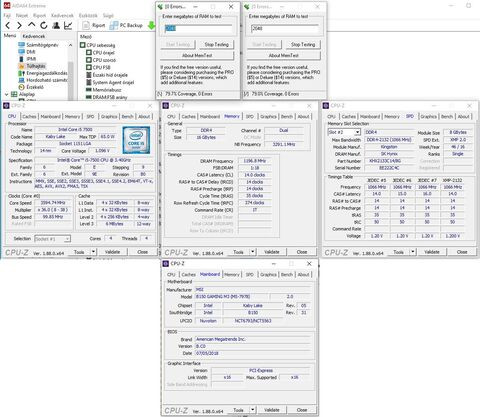Open the graph icon in AIDA64 toolbar
480x417 pixels.
(x=68, y=25)
